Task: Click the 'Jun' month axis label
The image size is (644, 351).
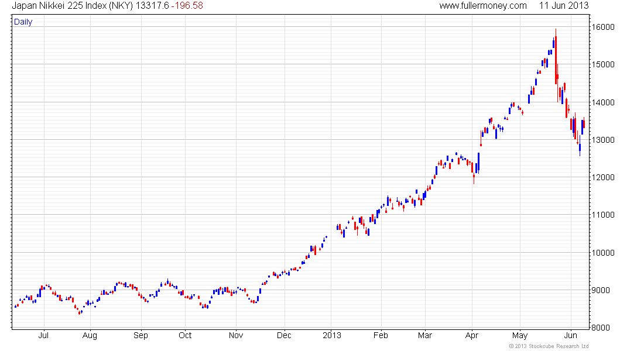Action: pos(571,335)
